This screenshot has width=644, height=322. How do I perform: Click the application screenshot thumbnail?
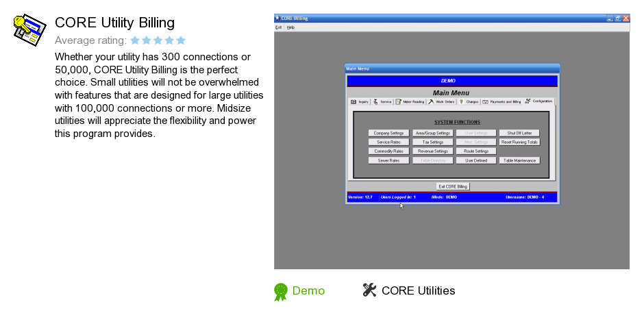(451, 141)
